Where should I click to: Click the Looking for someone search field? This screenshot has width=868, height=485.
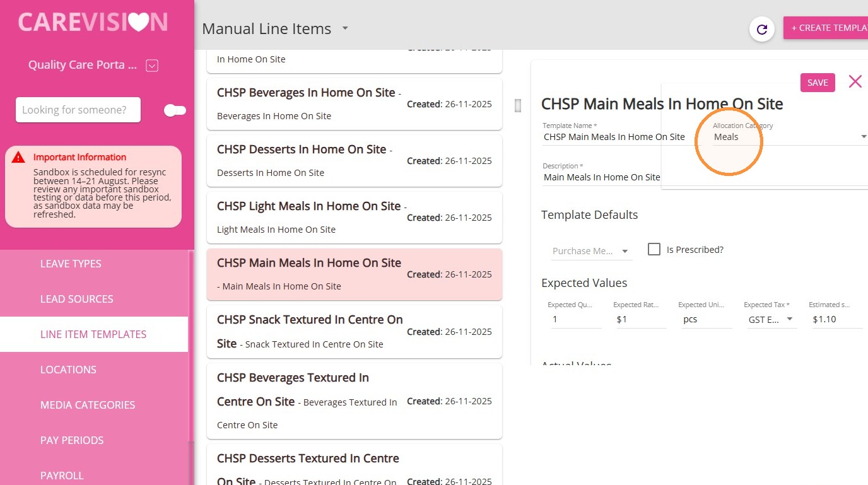(78, 110)
